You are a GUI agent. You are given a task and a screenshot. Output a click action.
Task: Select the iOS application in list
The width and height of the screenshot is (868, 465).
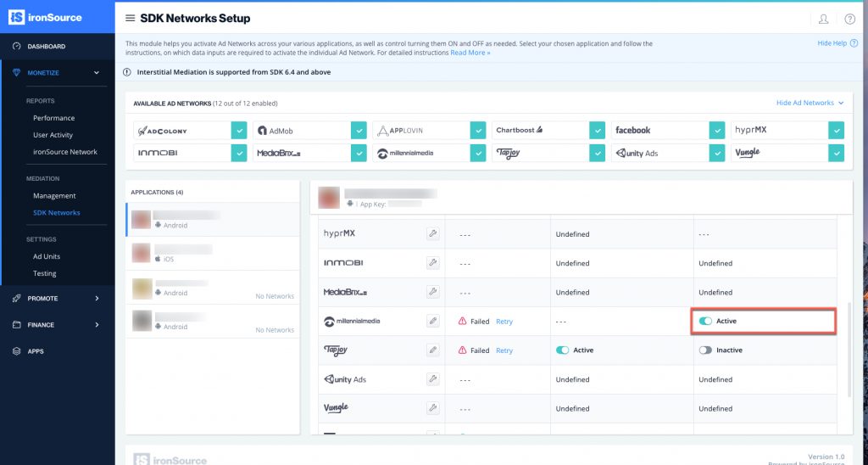pyautogui.click(x=213, y=253)
